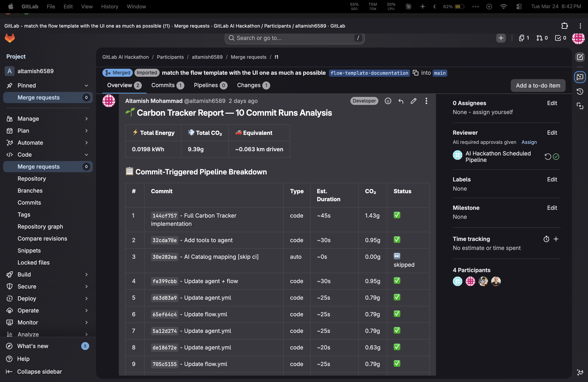
Task: Click the reply to comment arrow icon
Action: [x=401, y=101]
